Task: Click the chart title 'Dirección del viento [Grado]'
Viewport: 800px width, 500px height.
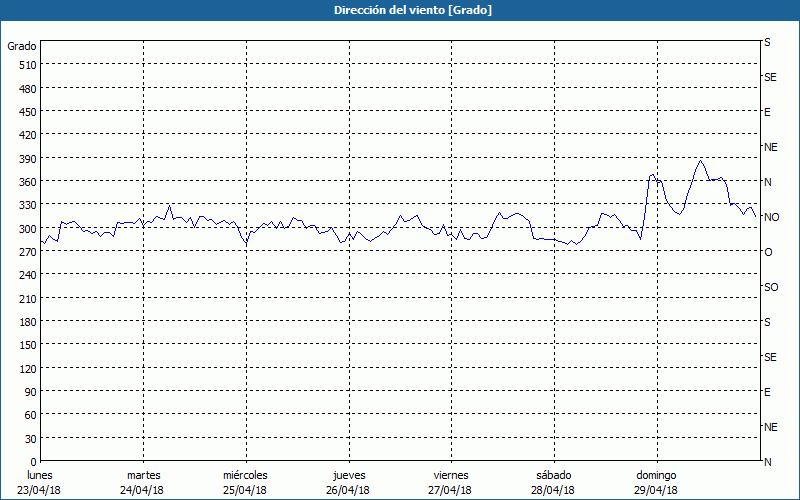Action: [399, 10]
